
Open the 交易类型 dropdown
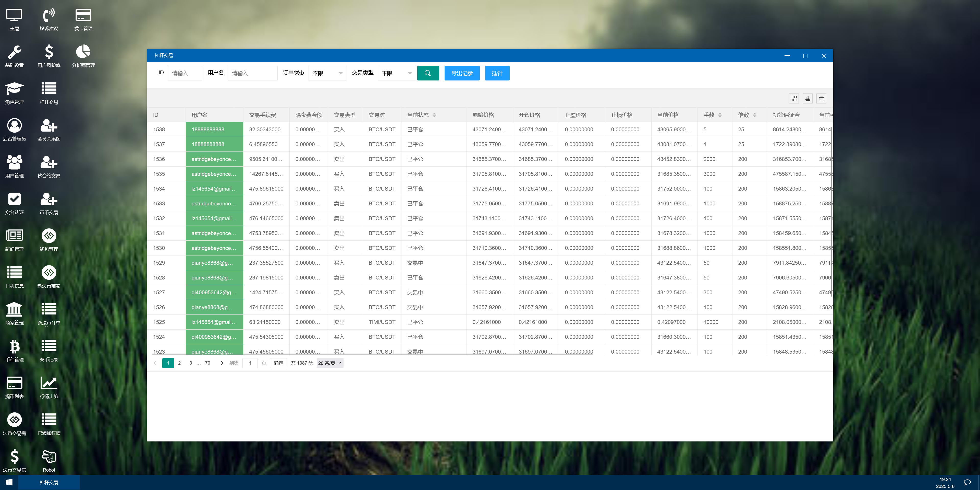pyautogui.click(x=396, y=73)
